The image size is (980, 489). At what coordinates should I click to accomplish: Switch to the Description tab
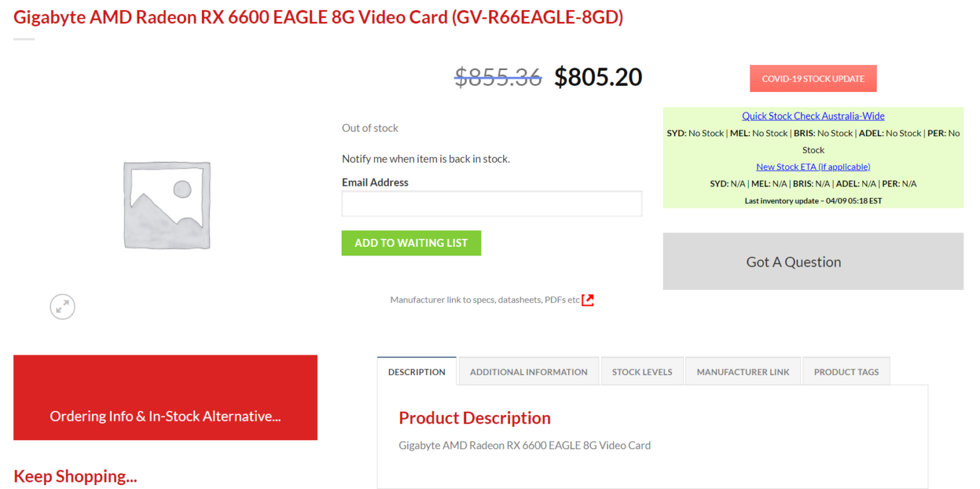[x=416, y=372]
